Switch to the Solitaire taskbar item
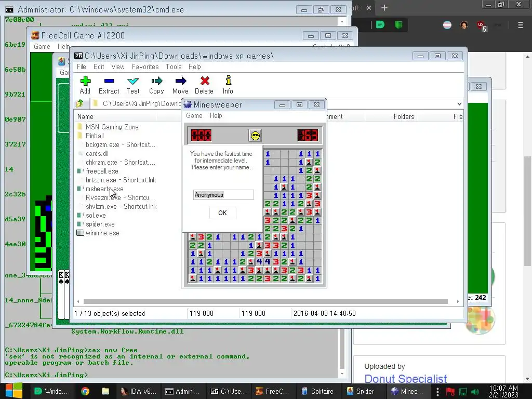Image resolution: width=532 pixels, height=399 pixels. [318, 391]
